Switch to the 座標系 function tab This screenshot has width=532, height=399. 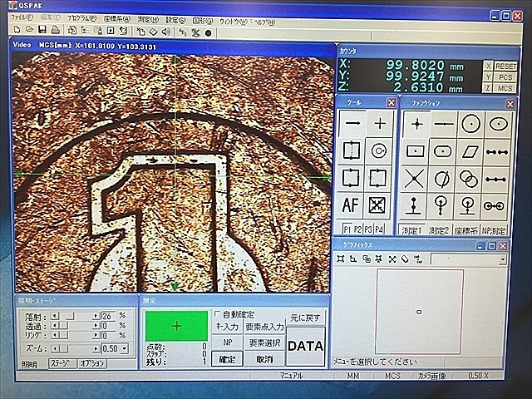click(x=465, y=231)
